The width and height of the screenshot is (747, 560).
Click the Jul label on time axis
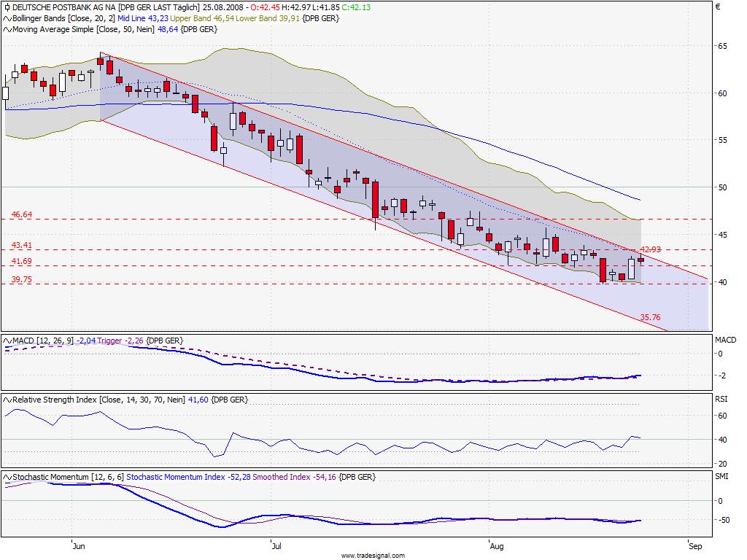pos(276,546)
